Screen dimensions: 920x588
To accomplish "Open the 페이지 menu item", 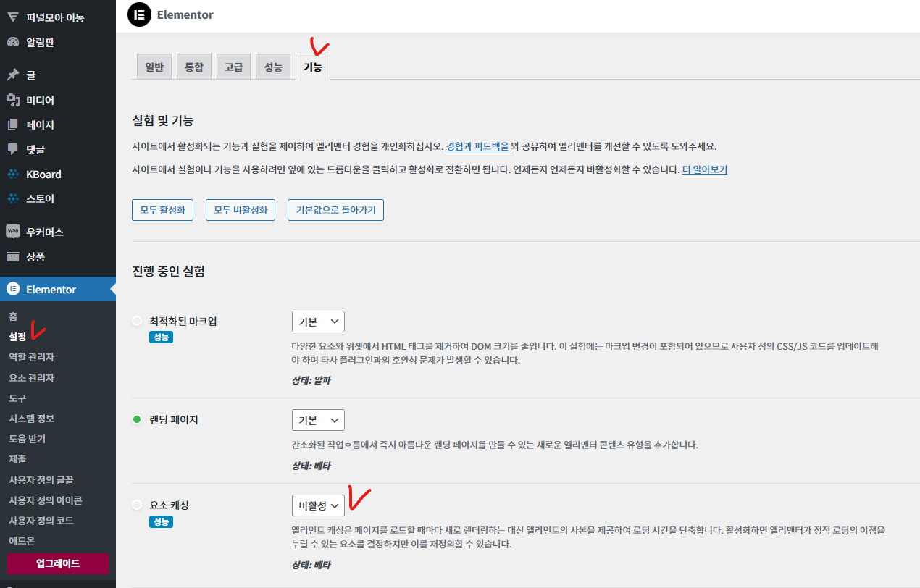I will click(58, 125).
